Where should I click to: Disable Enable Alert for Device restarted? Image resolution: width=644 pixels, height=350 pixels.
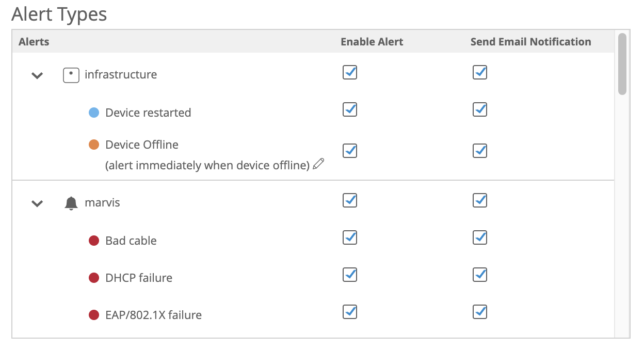pos(350,109)
